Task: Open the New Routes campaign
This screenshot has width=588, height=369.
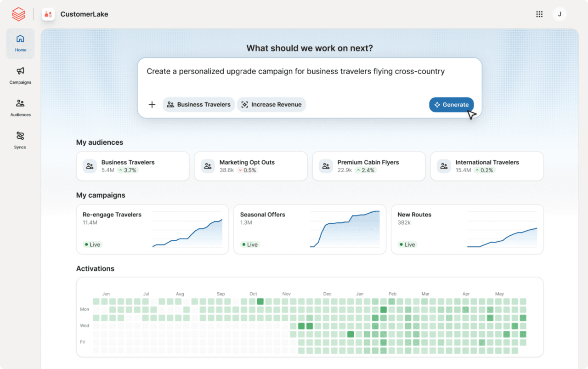Action: (467, 229)
